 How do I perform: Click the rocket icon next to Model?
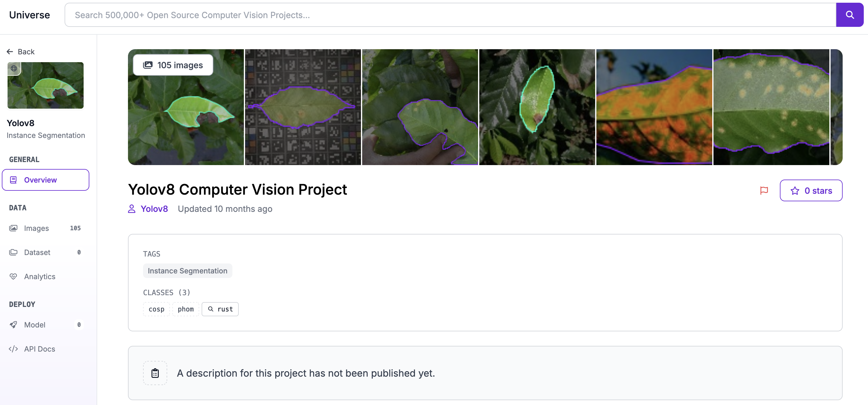click(14, 324)
